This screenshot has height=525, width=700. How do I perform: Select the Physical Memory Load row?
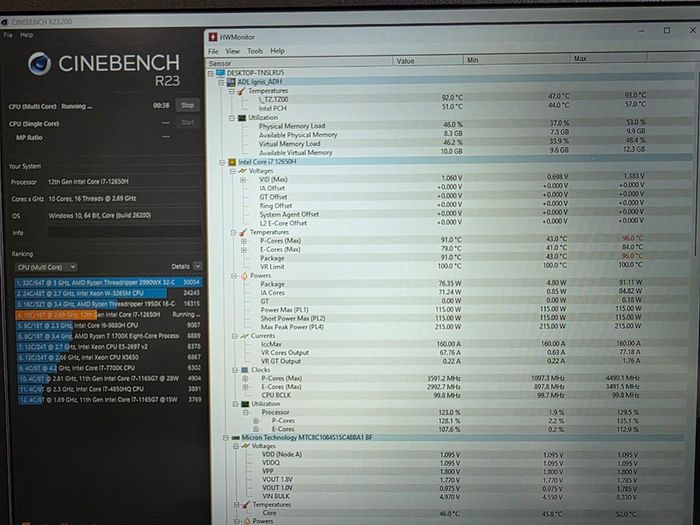(452, 124)
